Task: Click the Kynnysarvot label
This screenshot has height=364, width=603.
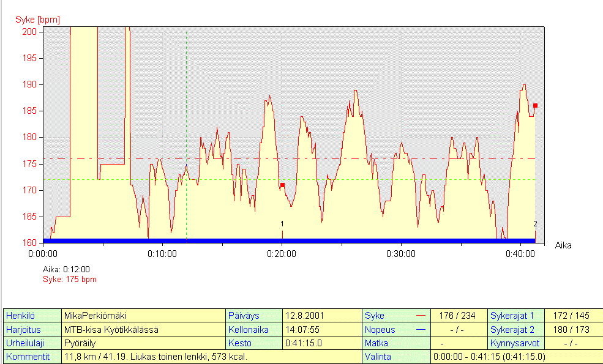Action: click(x=513, y=343)
